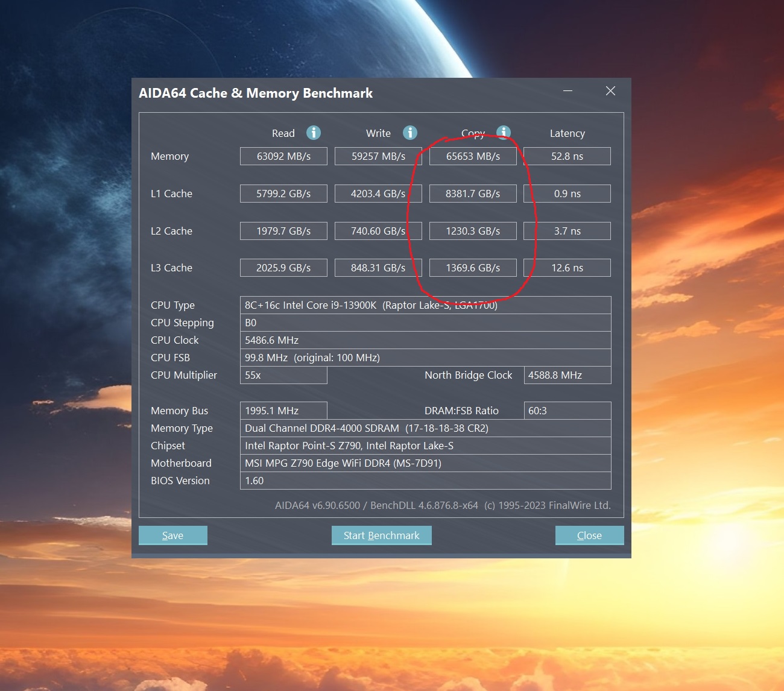Image resolution: width=784 pixels, height=691 pixels.
Task: Select the L1 Cache Read 5799.2 GB/s field
Action: (283, 194)
